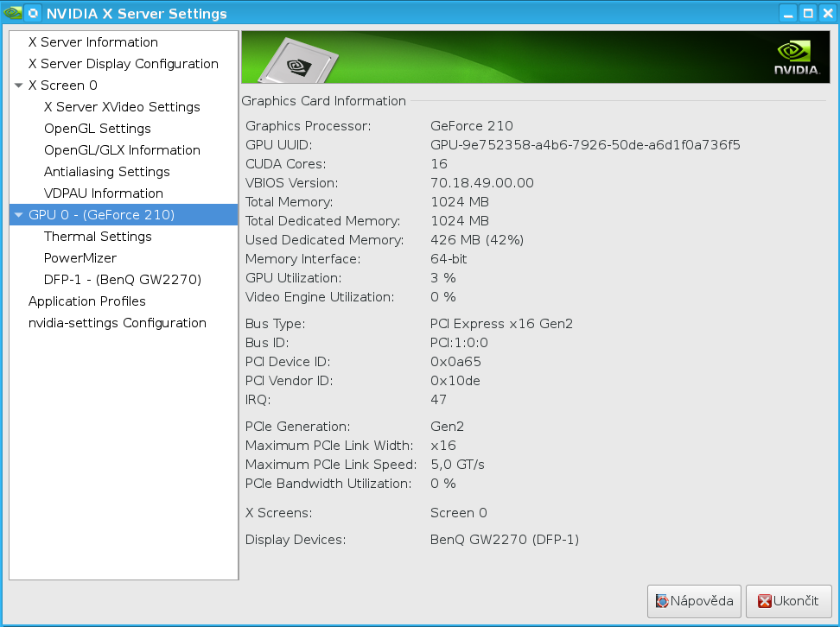Click PCI Express x16 Gen2 bus type

coord(501,324)
